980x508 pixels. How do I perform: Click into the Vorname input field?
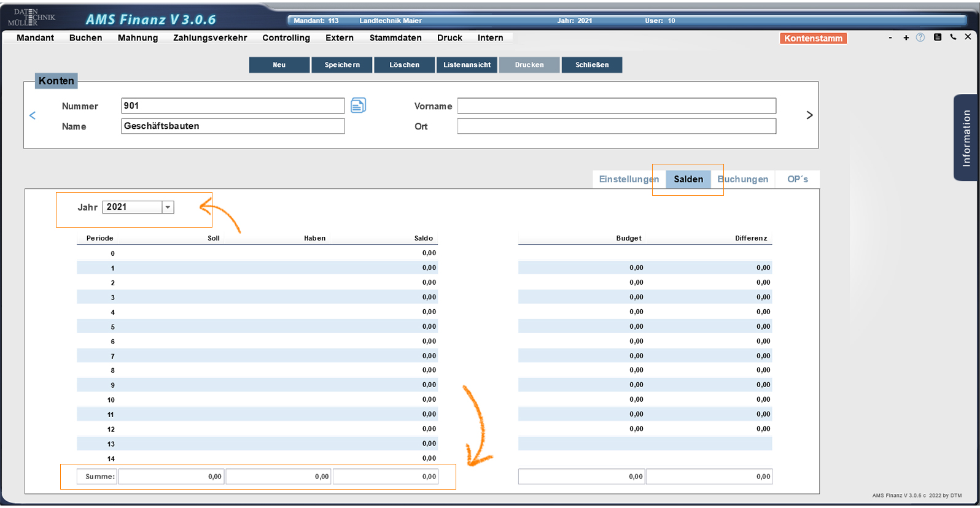[616, 106]
